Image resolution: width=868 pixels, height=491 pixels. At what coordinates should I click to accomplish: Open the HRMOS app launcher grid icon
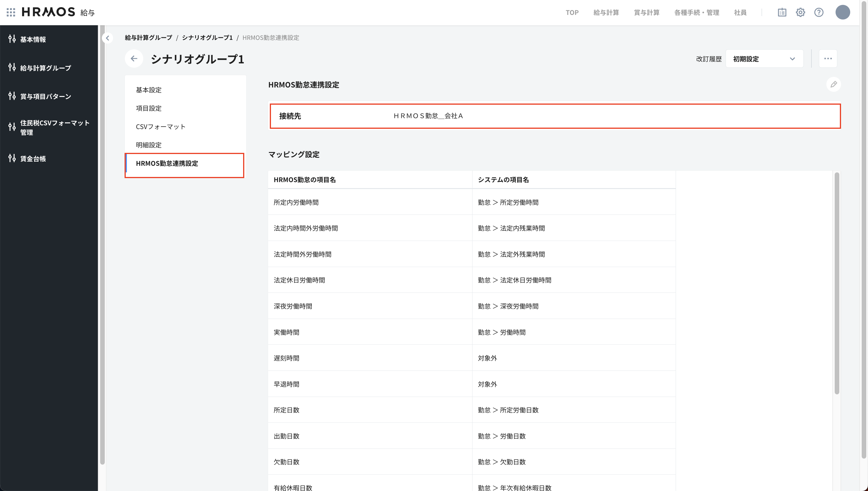coord(10,12)
